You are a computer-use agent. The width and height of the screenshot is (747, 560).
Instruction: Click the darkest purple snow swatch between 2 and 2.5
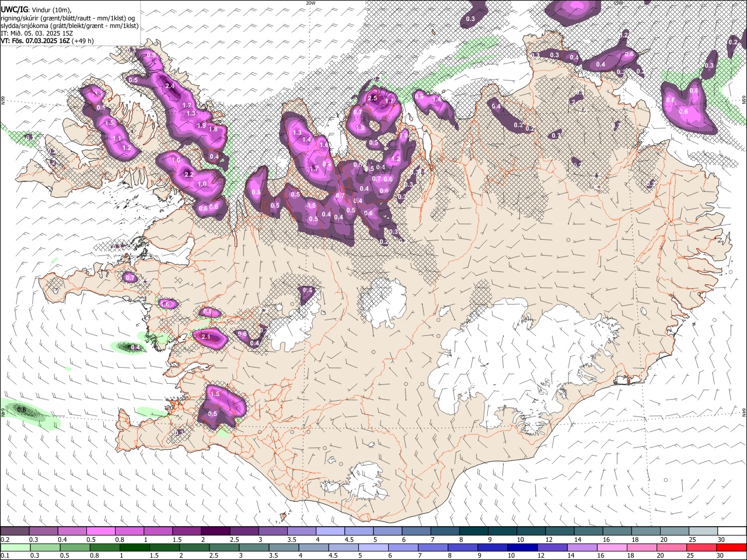pyautogui.click(x=215, y=531)
